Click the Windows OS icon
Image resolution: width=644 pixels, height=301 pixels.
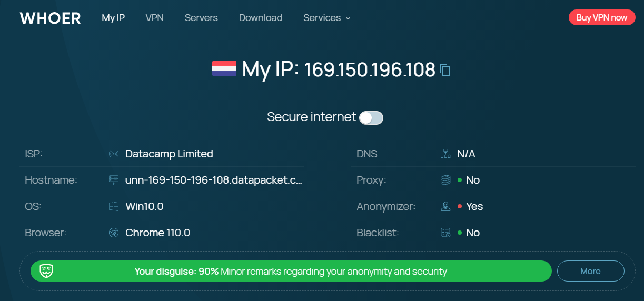tap(113, 206)
